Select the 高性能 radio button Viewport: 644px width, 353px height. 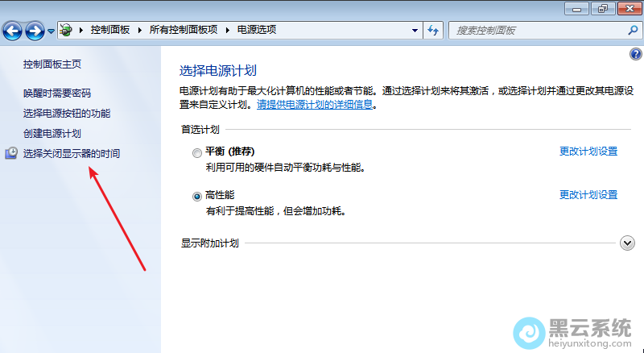197,196
